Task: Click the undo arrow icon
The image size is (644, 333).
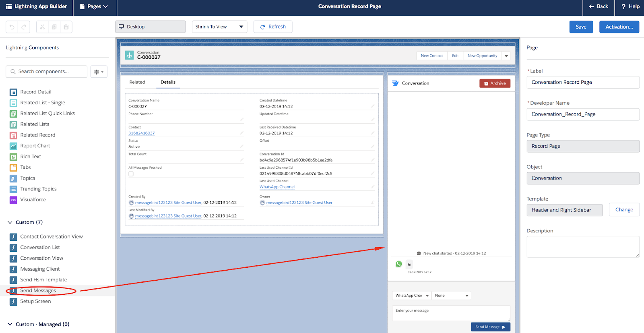Action: [12, 27]
